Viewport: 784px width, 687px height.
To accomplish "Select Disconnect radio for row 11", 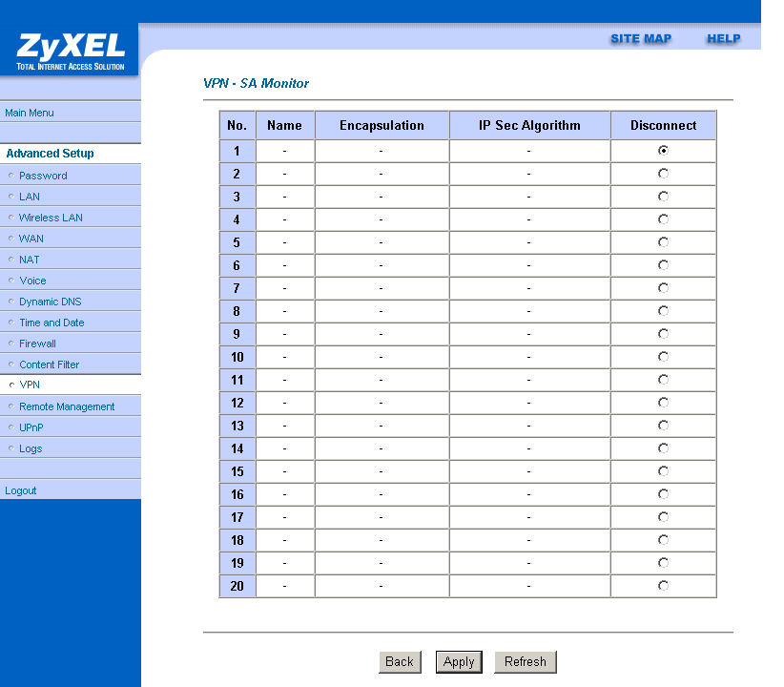I will coord(663,379).
